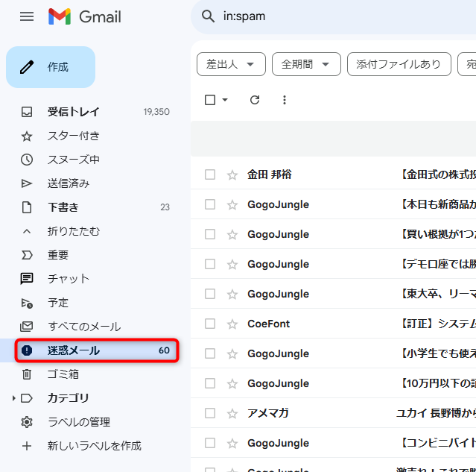The height and width of the screenshot is (472, 476).
Task: Open the アメマガ email from ユカイ 長野博
Action: [x=333, y=413]
